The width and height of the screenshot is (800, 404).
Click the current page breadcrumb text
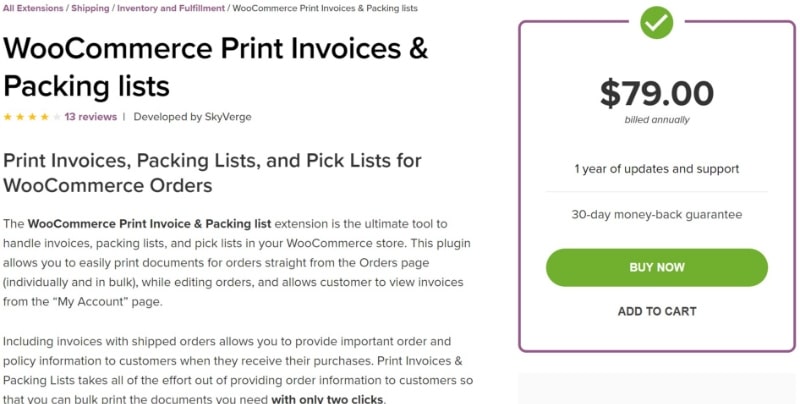(x=325, y=8)
